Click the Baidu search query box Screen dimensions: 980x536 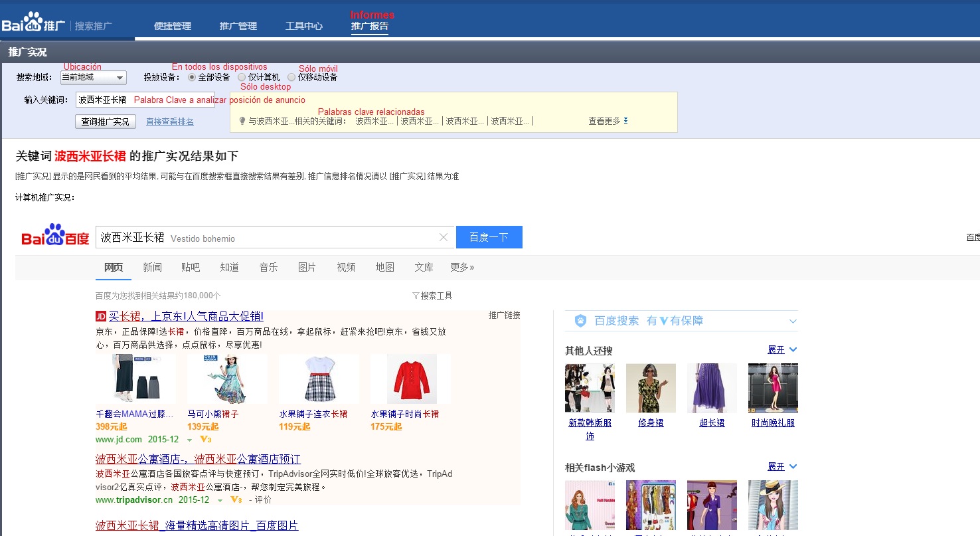276,237
